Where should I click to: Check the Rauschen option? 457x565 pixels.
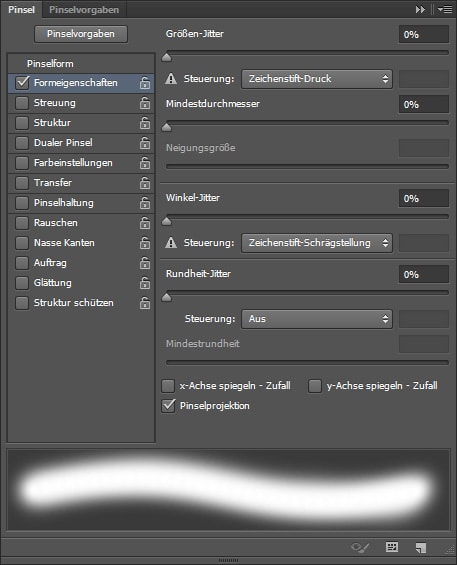pos(22,223)
